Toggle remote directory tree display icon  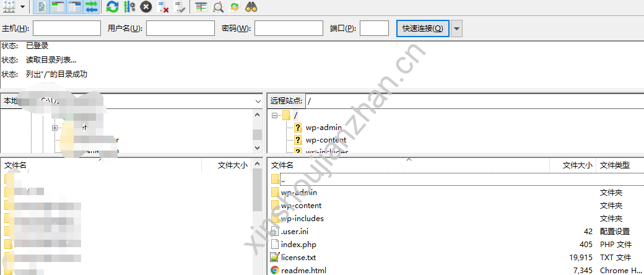click(x=75, y=7)
